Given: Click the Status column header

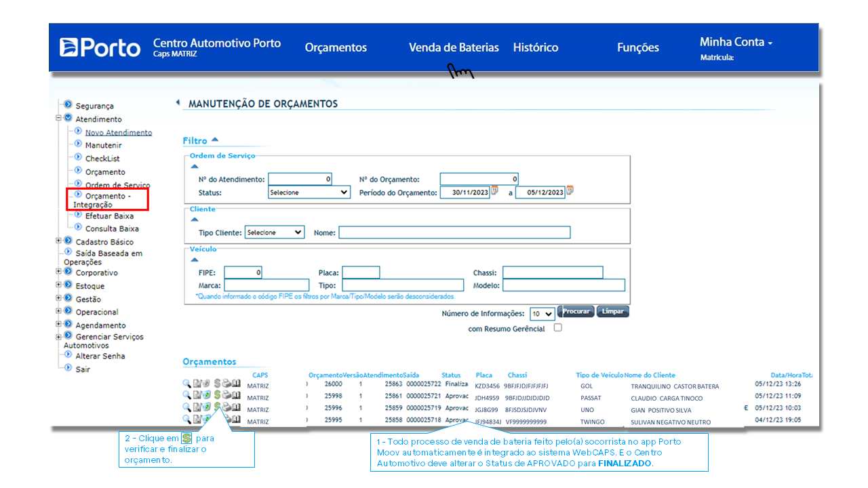Looking at the screenshot, I should pyautogui.click(x=451, y=375).
